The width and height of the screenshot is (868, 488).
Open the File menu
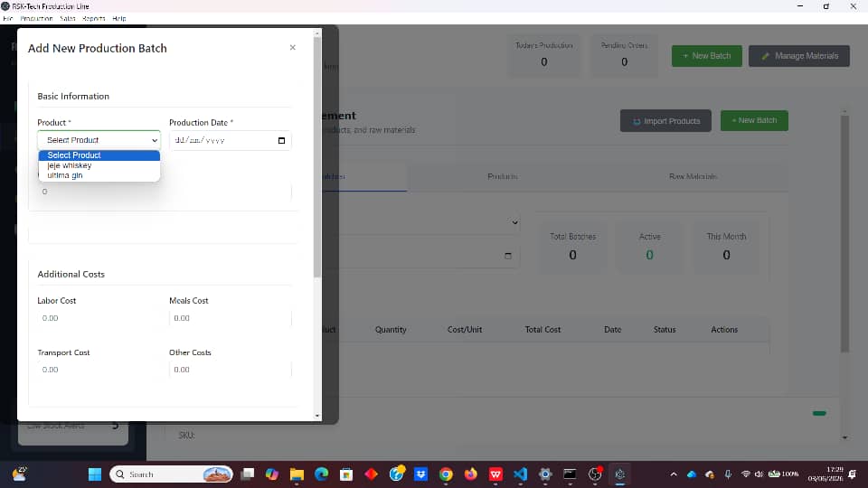[x=8, y=18]
